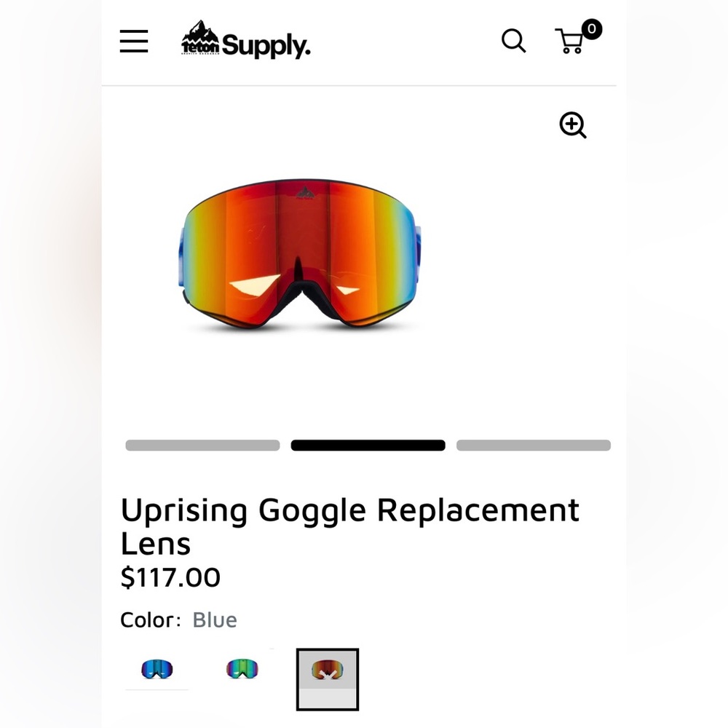728x728 pixels.
Task: Select the green mirrored lens variant
Action: click(x=242, y=668)
